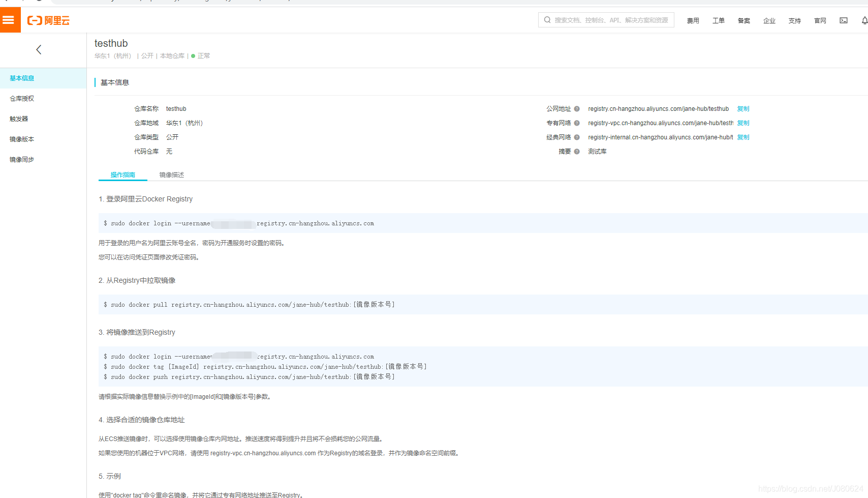
Task: Open 镜像同步 in the sidebar
Action: click(x=43, y=160)
